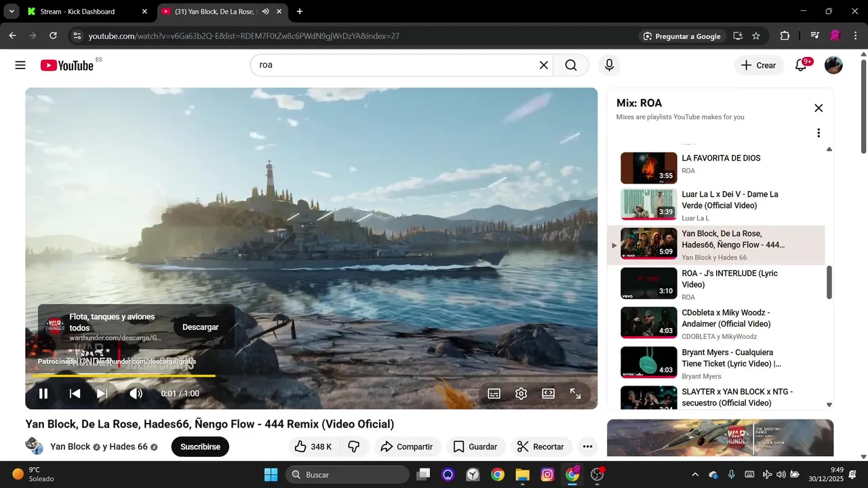Open Windows Start menu

(271, 474)
